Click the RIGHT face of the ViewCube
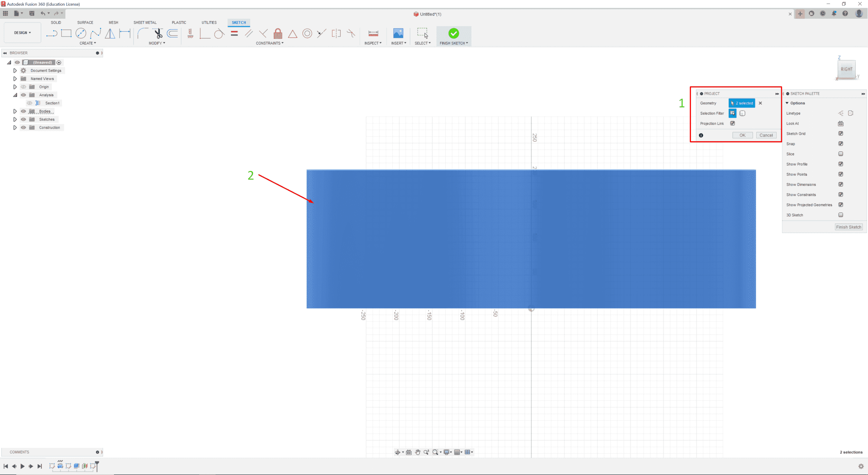The image size is (868, 475). pos(846,69)
